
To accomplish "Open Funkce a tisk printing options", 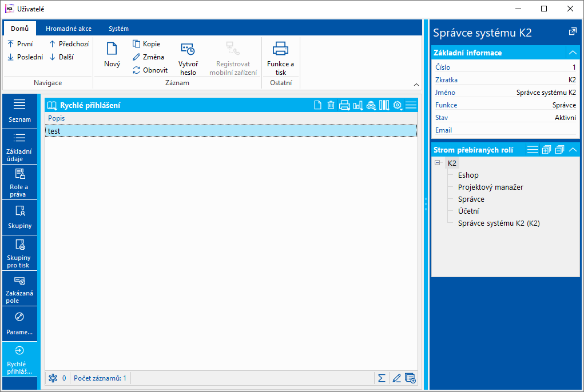I will 280,59.
